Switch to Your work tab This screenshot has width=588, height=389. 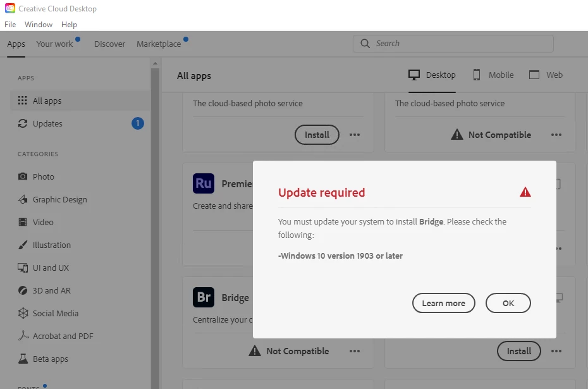click(55, 44)
